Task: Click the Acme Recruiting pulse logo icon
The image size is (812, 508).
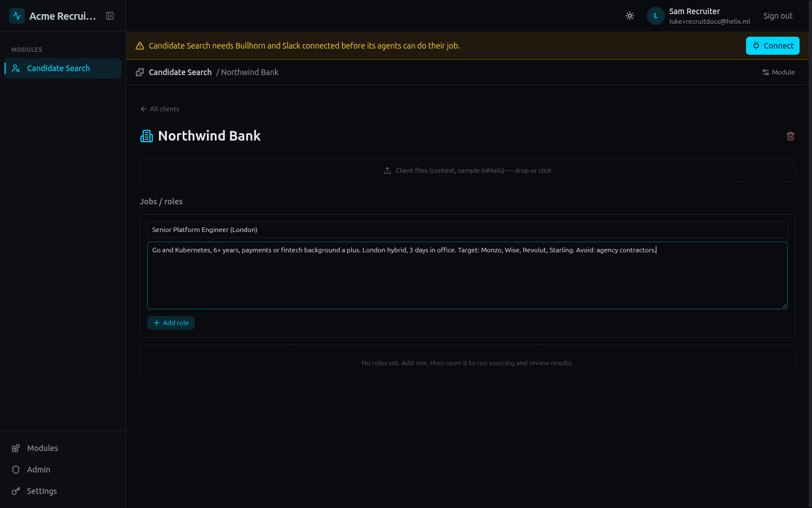Action: [x=17, y=16]
